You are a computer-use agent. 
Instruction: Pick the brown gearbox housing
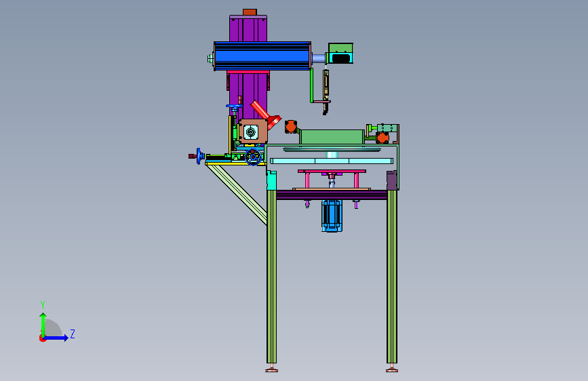pos(253,132)
